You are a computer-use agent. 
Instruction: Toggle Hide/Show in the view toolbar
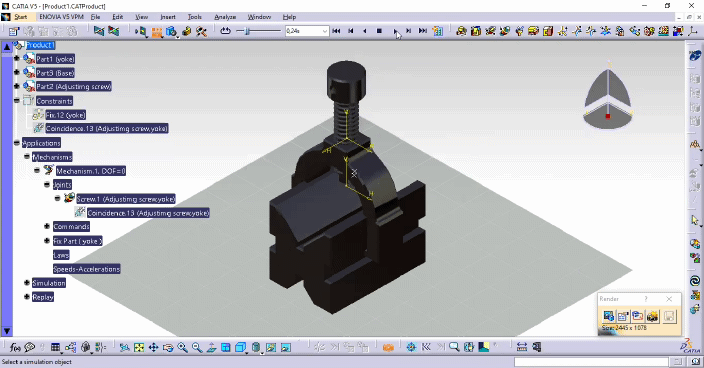point(271,347)
